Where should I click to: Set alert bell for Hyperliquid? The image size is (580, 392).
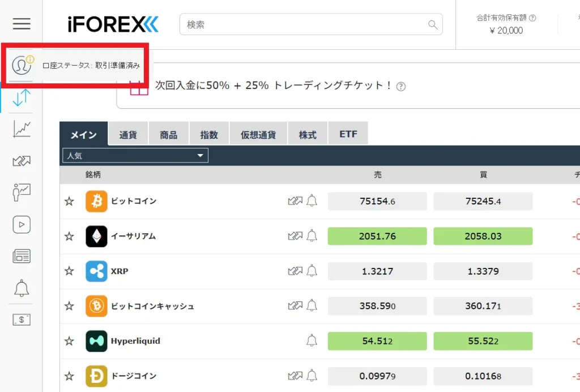pyautogui.click(x=312, y=340)
